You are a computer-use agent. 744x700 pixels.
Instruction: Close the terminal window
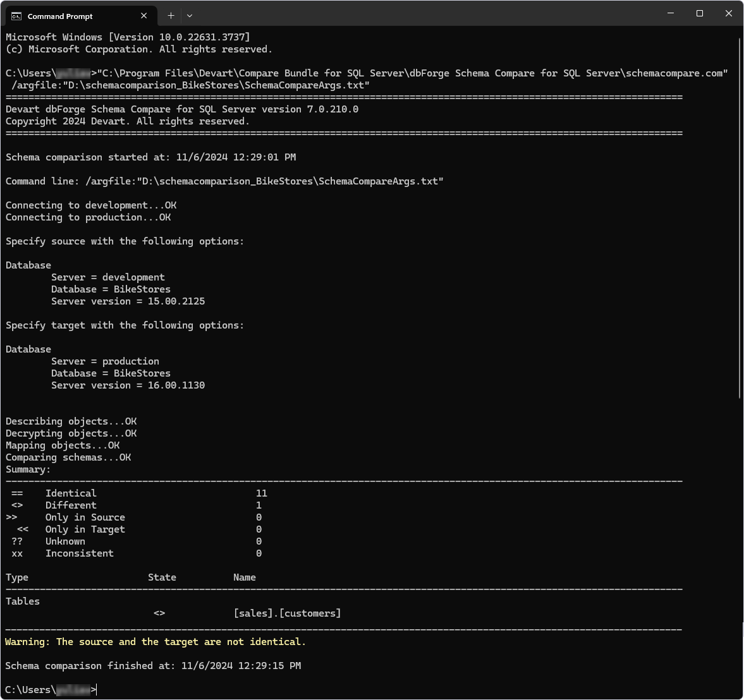729,13
